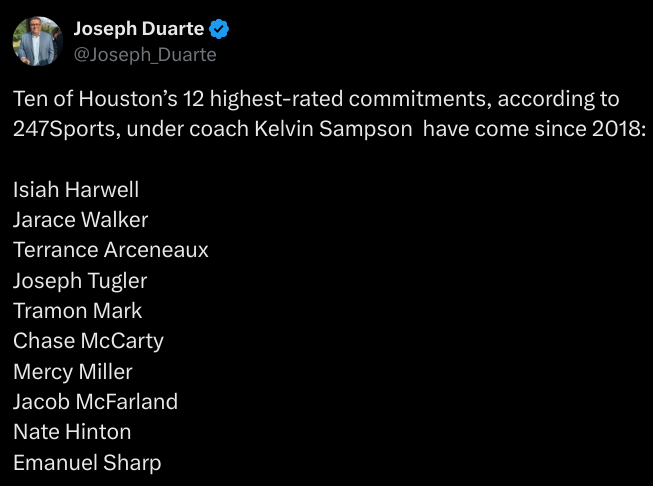Viewport: 653px width, 486px height.
Task: Click the blue verified checkmark badge
Action: click(x=219, y=29)
